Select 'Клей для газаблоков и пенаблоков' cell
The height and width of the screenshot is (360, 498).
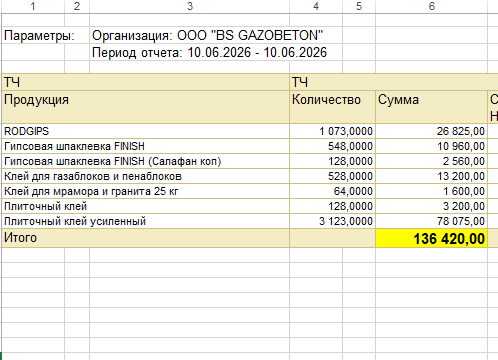(146, 176)
